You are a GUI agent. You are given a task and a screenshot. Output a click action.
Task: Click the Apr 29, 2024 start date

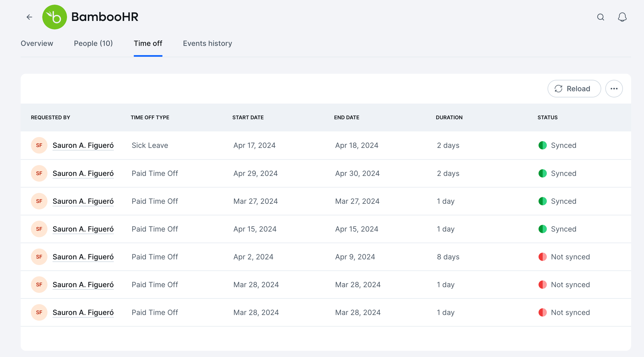[256, 173]
